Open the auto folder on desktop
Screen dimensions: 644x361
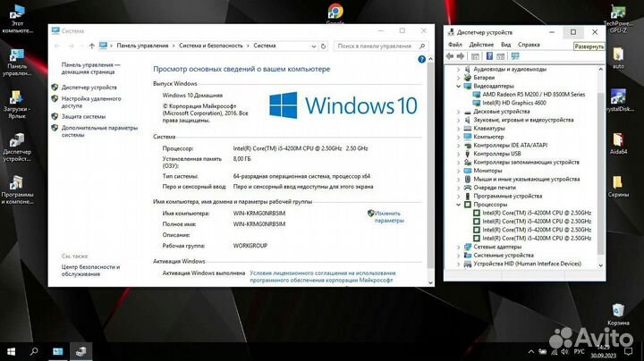[618, 58]
